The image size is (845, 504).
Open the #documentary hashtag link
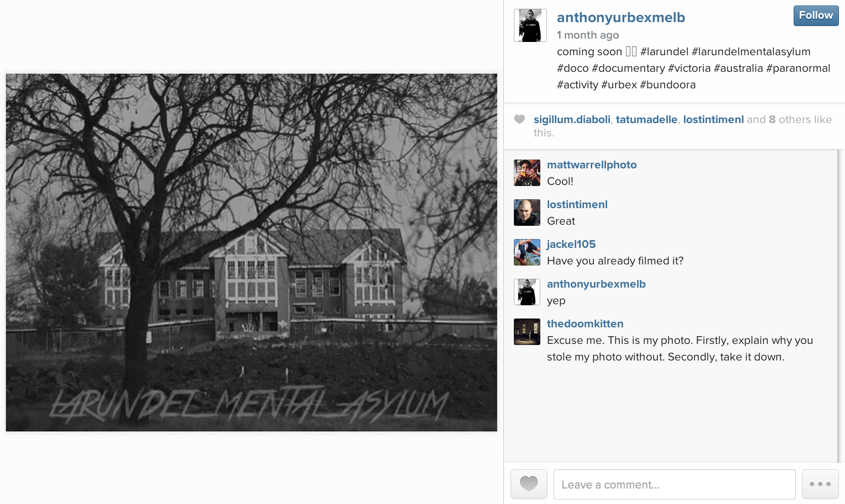(x=628, y=68)
